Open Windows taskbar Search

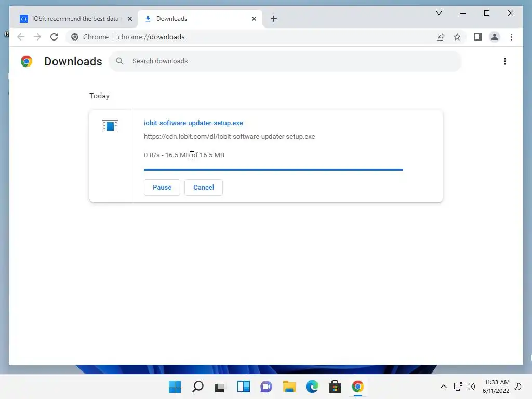tap(198, 387)
